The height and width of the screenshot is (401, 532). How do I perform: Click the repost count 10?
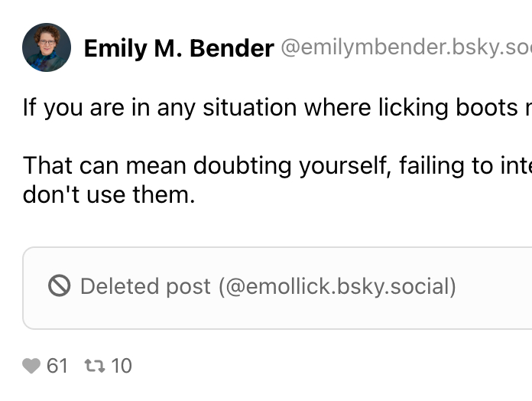[x=122, y=367]
